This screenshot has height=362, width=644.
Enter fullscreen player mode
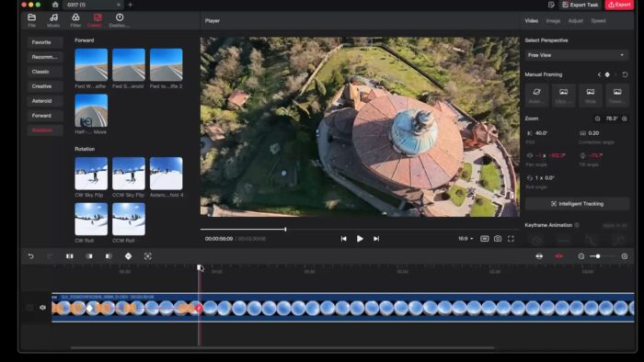pyautogui.click(x=511, y=239)
